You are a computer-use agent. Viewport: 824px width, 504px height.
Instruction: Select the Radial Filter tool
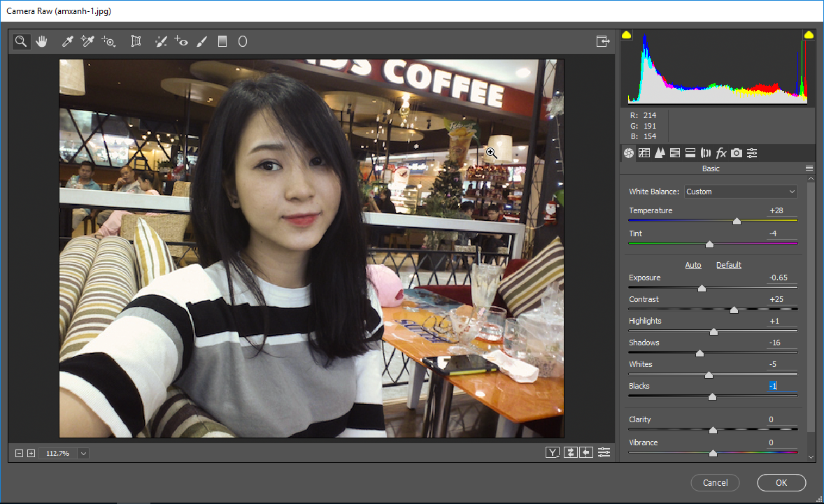click(242, 41)
